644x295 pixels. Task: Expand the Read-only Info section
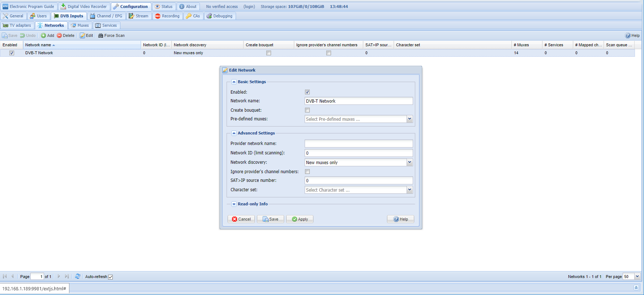pyautogui.click(x=234, y=204)
